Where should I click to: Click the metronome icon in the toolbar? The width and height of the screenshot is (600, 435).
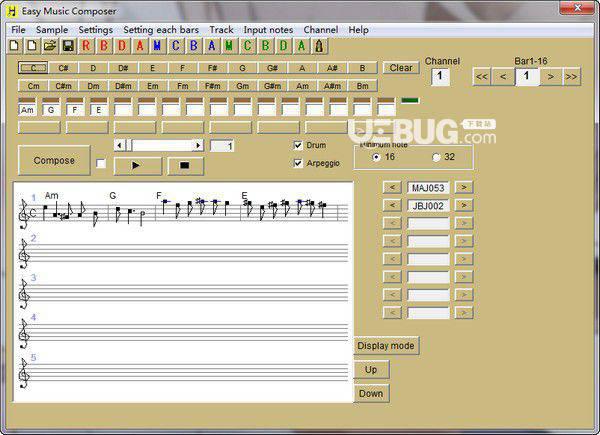click(x=319, y=46)
